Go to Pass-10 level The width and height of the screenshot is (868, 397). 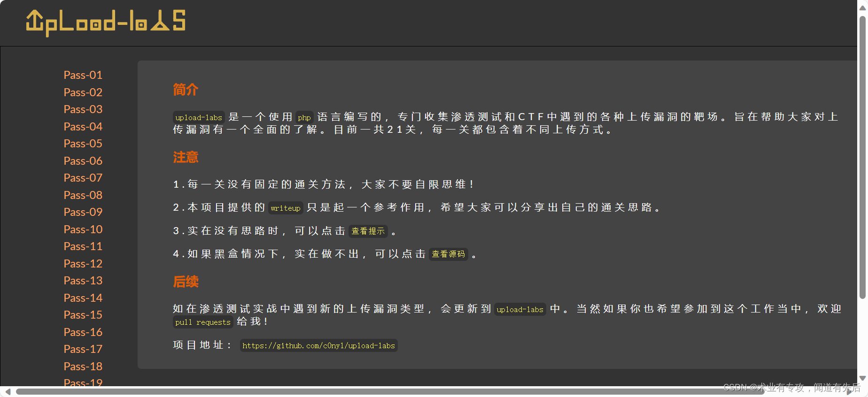point(83,229)
